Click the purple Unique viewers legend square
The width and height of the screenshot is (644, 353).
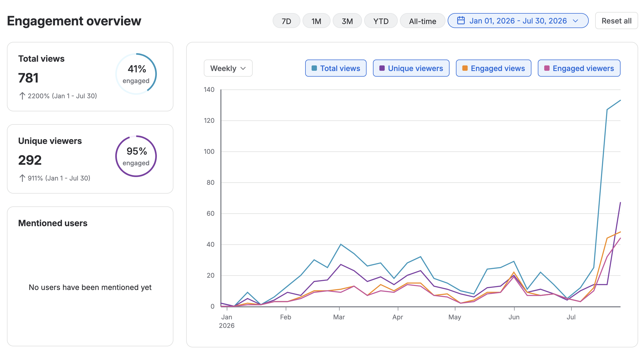[x=382, y=68]
